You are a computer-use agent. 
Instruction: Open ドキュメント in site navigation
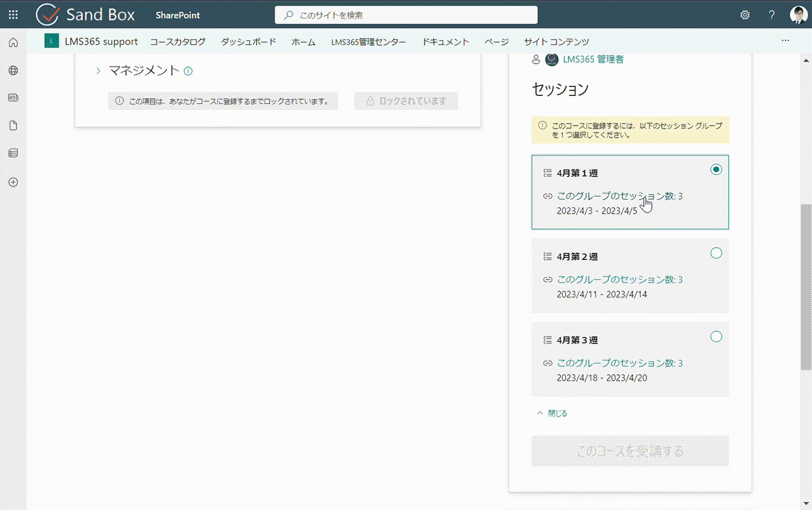click(x=445, y=42)
